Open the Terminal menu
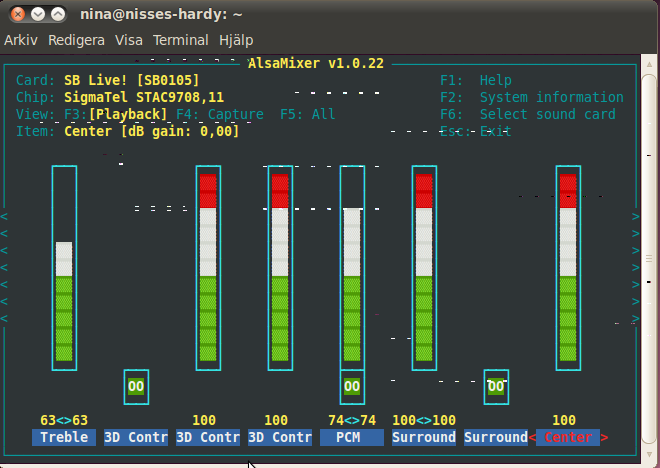 point(181,40)
